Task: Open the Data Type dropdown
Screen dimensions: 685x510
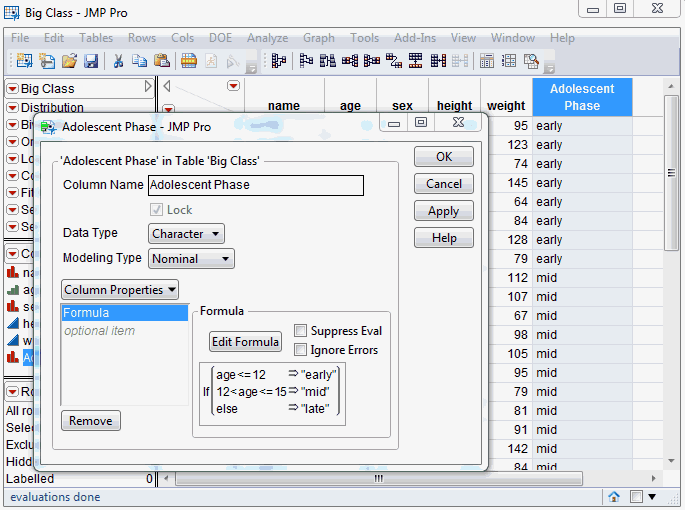Action: tap(186, 234)
